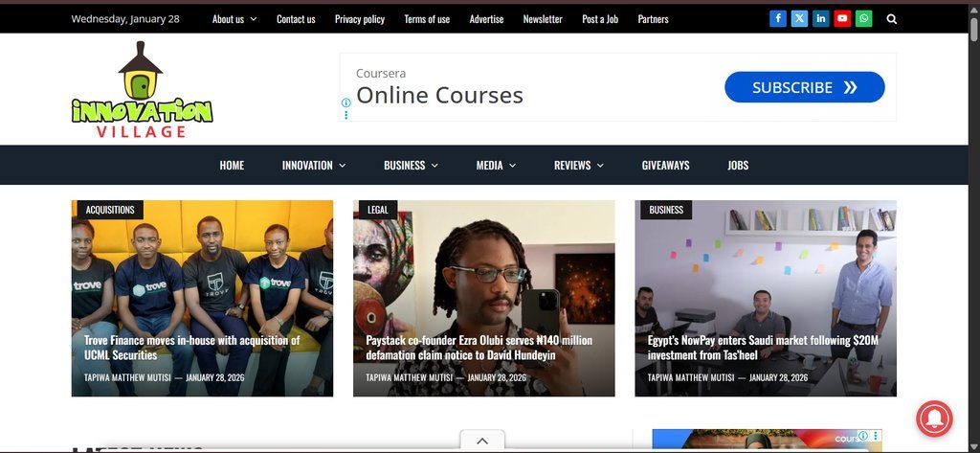The height and width of the screenshot is (453, 980).
Task: Open the X (Twitter) social icon
Action: click(x=799, y=19)
